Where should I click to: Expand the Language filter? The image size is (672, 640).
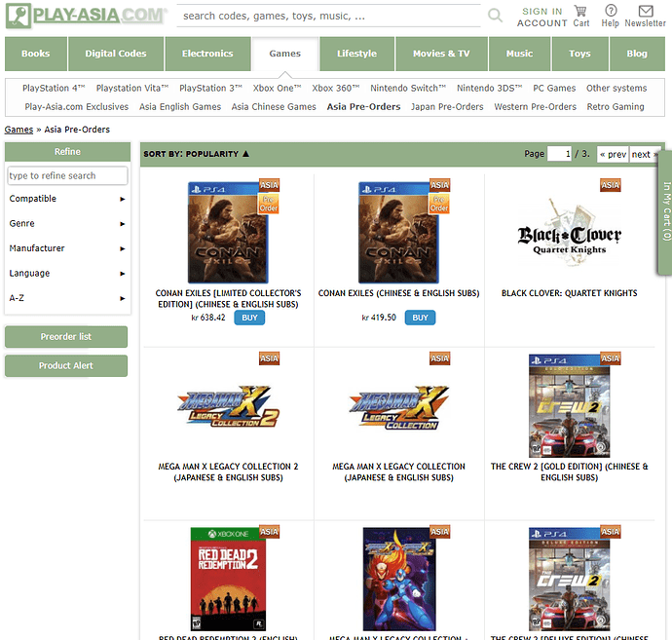pyautogui.click(x=67, y=274)
